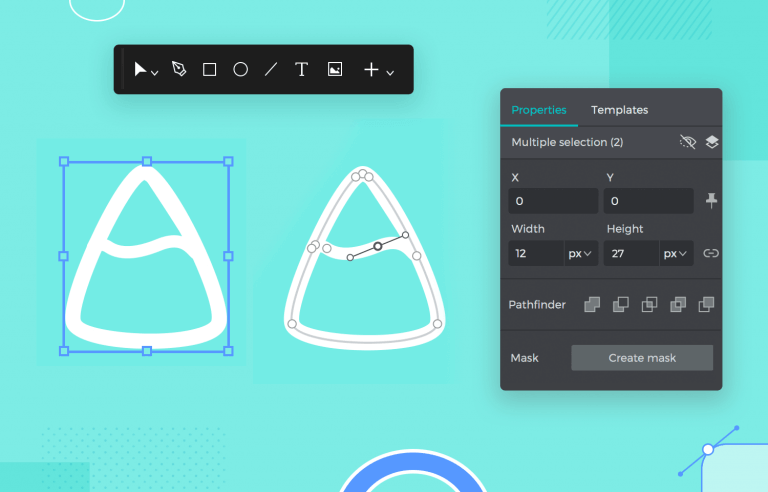This screenshot has width=768, height=492.
Task: Click the Multiple selection (2) label
Action: 567,142
